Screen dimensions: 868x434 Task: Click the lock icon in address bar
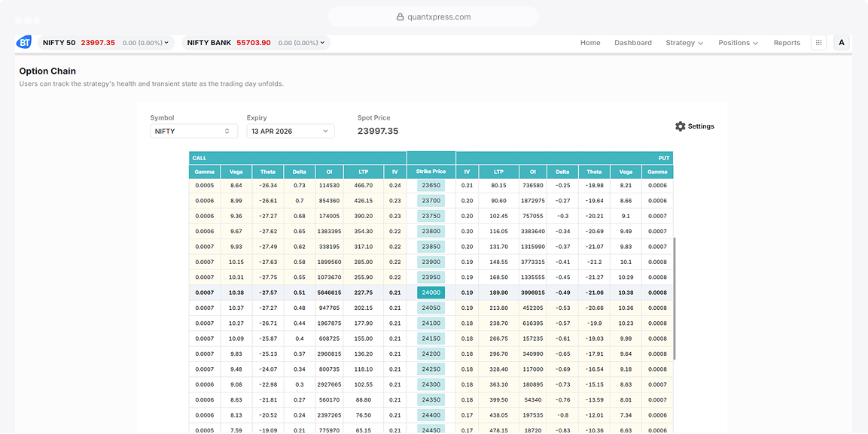click(x=400, y=17)
